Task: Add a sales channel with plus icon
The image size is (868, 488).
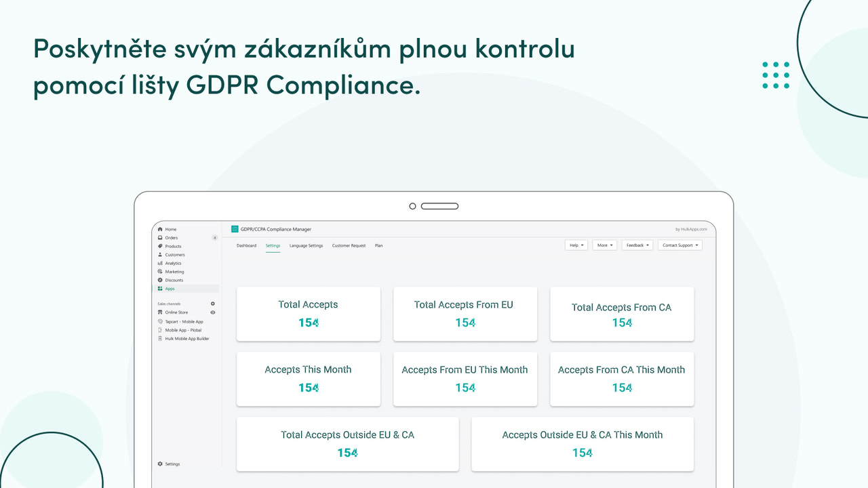Action: point(213,304)
